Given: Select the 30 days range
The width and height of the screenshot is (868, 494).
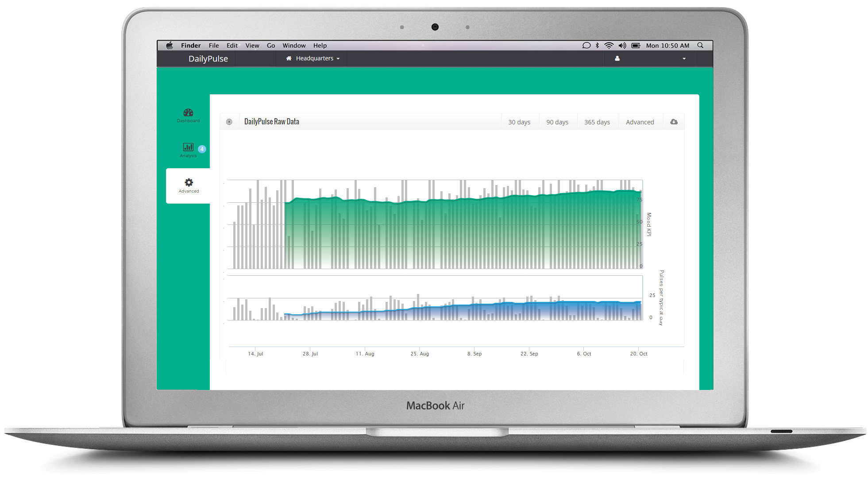Looking at the screenshot, I should point(519,122).
